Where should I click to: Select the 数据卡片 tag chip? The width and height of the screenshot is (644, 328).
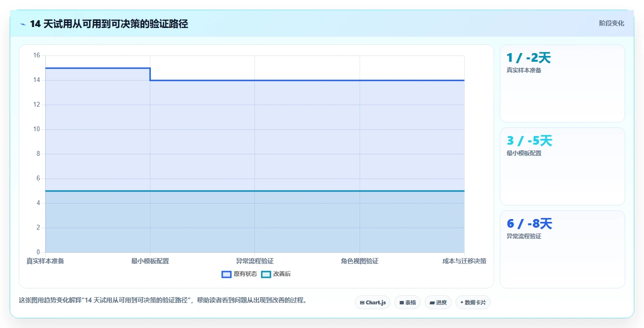click(473, 302)
